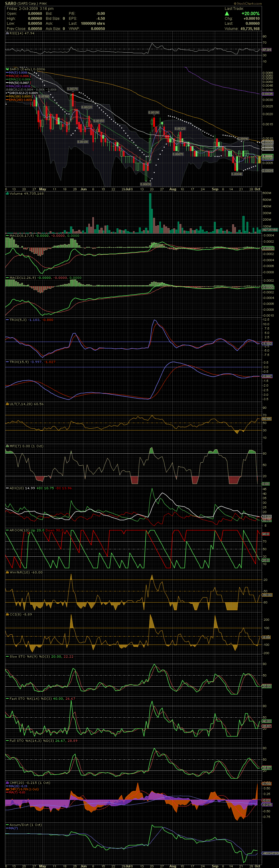Image resolution: width=279 pixels, height=868 pixels.
Task: Click the 0.00370 price high label
Action: click(73, 89)
